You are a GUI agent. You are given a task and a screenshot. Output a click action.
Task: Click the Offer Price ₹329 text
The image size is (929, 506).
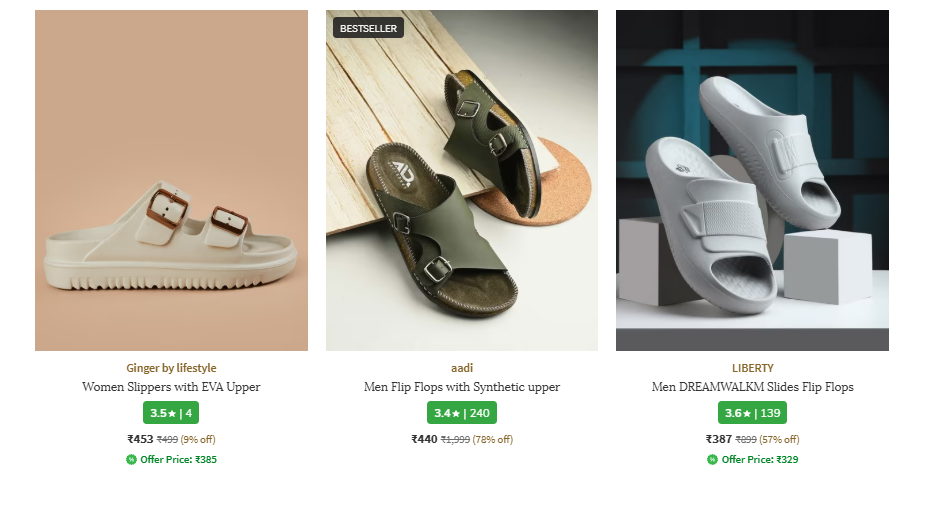pos(759,460)
